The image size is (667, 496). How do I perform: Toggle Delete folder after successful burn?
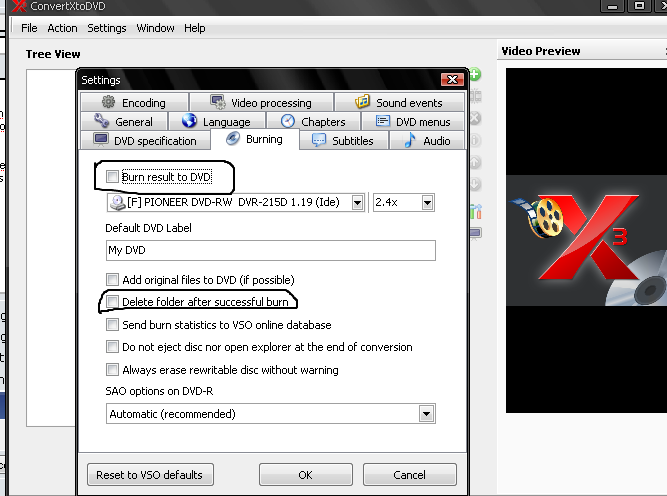112,302
